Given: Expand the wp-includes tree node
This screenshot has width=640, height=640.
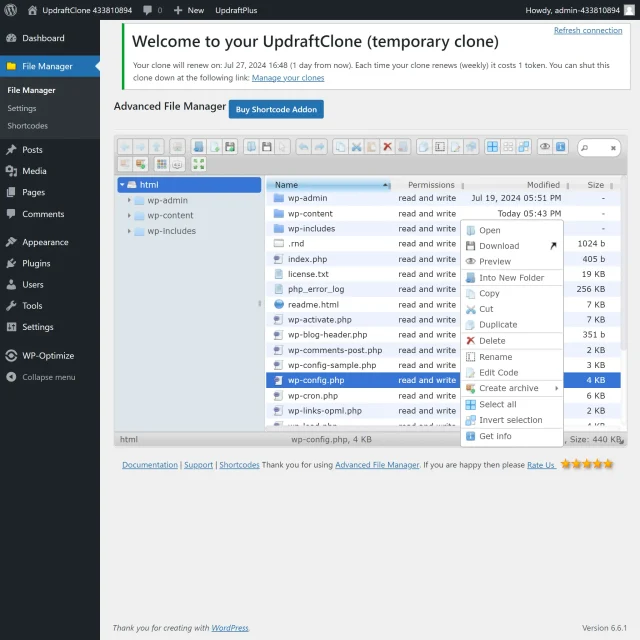Looking at the screenshot, I should pos(129,231).
